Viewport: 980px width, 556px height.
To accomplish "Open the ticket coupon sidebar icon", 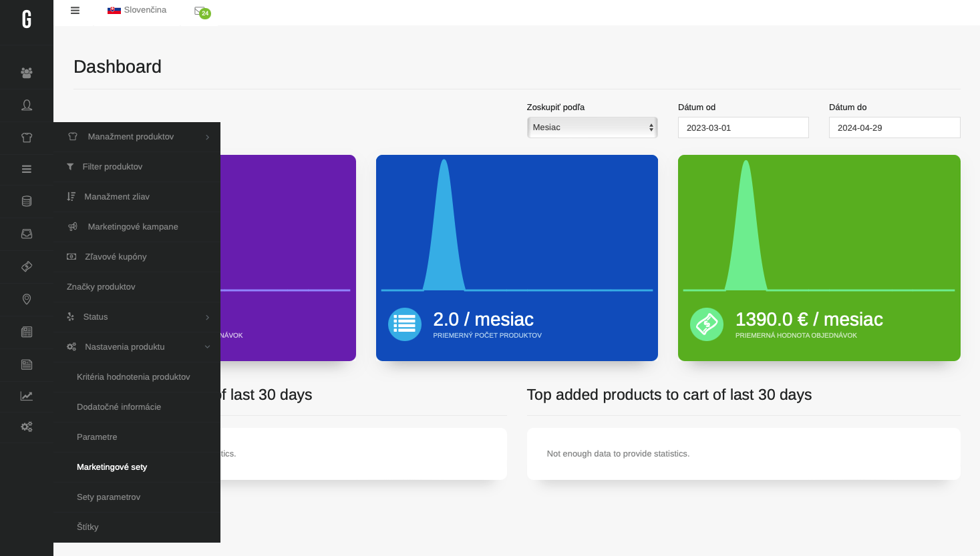I will (27, 266).
